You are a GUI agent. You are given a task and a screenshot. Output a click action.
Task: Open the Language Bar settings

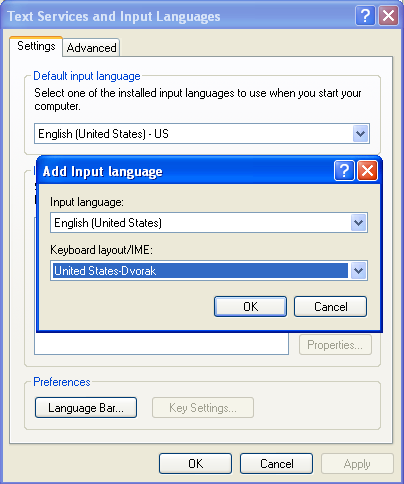[x=86, y=408]
